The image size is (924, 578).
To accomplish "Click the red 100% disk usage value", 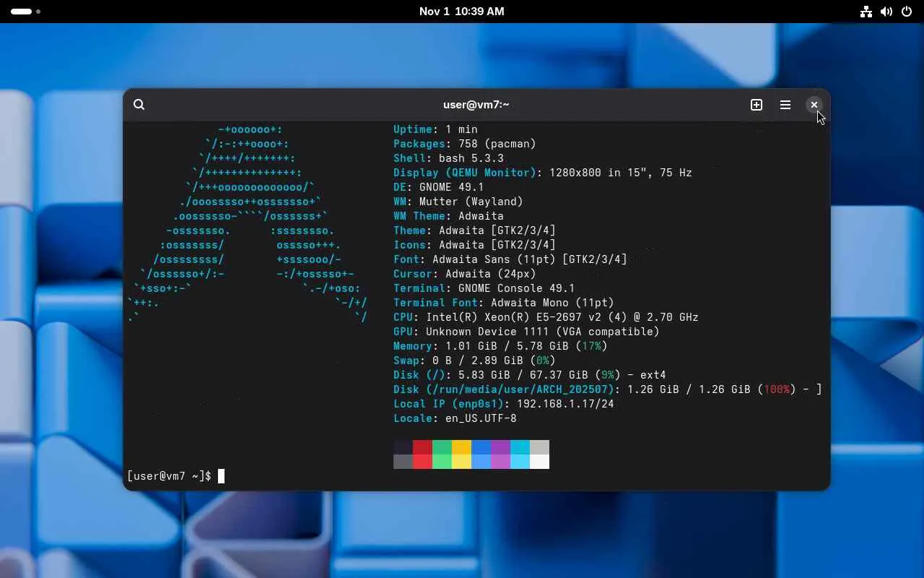I will [777, 389].
